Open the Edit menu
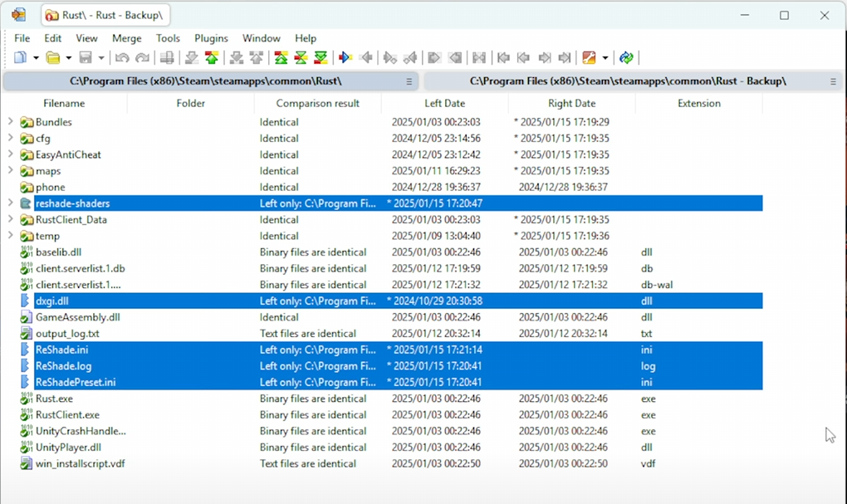Screen dimensions: 847x504 (52, 38)
